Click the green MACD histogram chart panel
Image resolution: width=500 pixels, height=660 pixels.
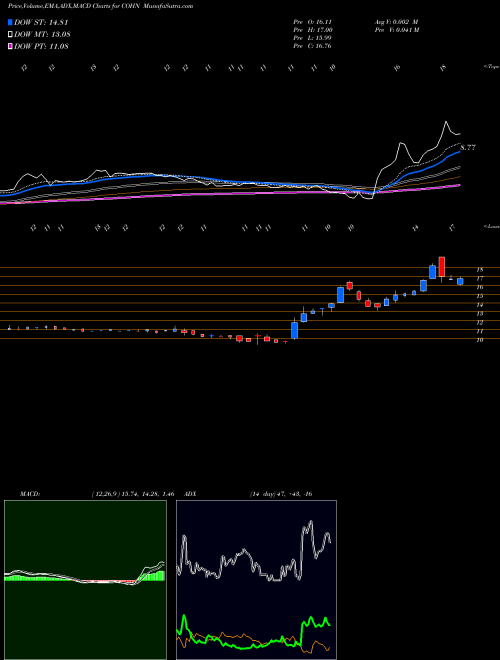pos(85,580)
